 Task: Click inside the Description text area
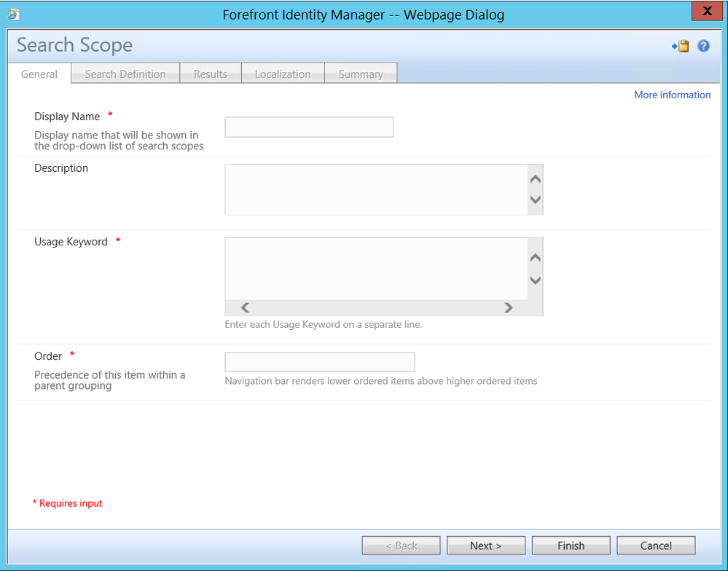click(x=377, y=189)
